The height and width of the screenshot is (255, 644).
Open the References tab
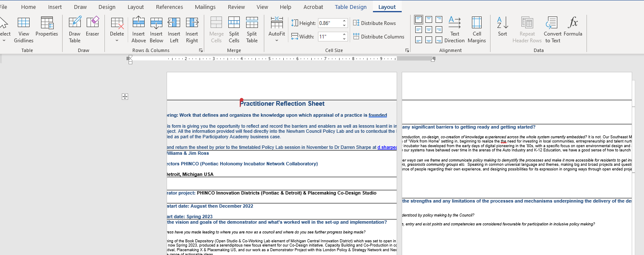pos(170,7)
